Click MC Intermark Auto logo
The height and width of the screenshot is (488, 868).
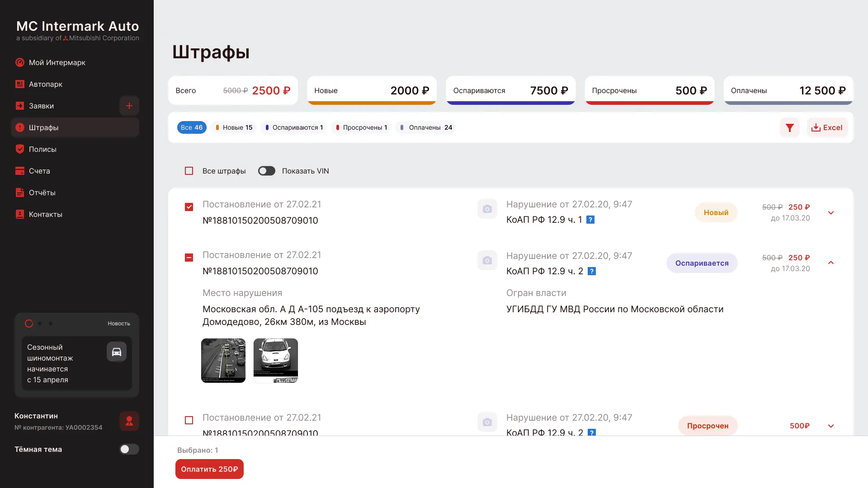pos(78,31)
